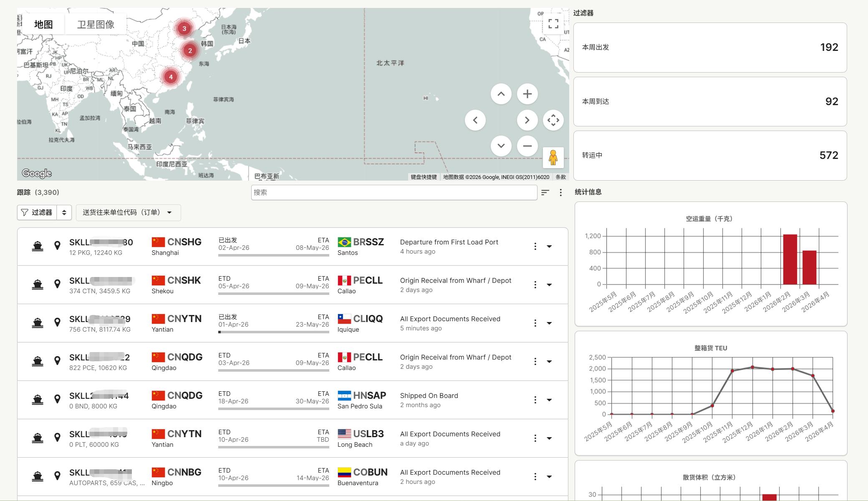868x501 pixels.
Task: Click the map recenter crosshair icon
Action: 553,120
